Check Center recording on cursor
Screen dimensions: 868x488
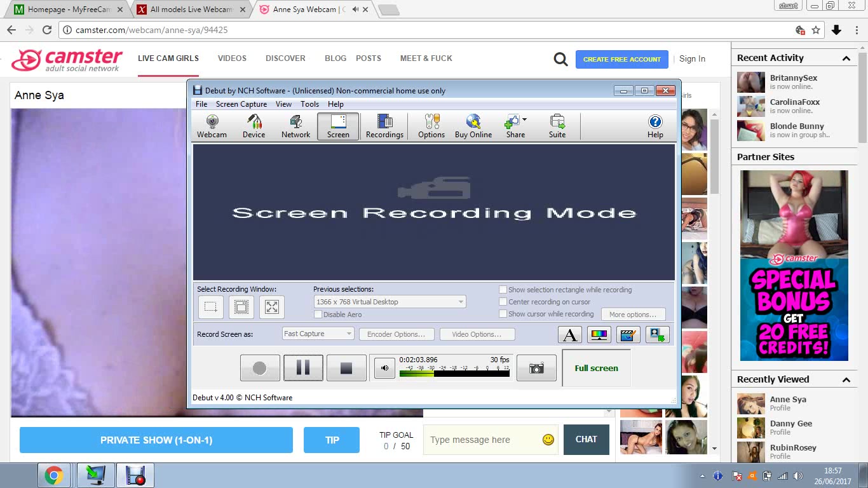503,302
